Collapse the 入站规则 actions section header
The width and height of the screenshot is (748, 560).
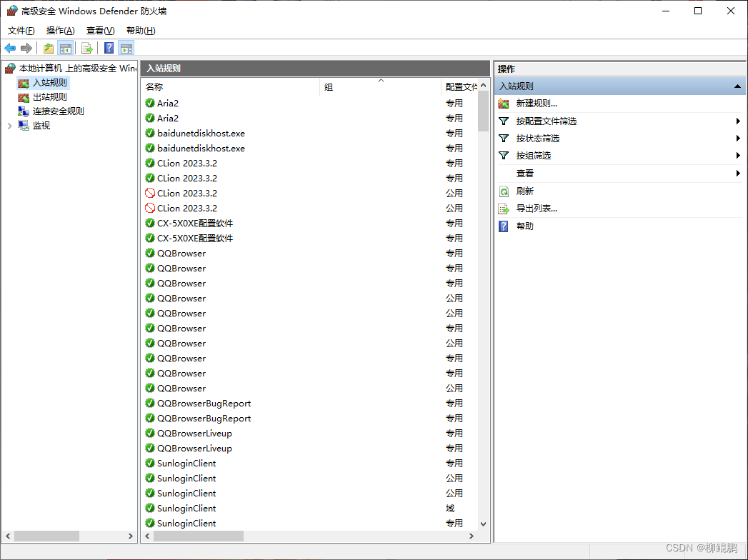(x=737, y=86)
